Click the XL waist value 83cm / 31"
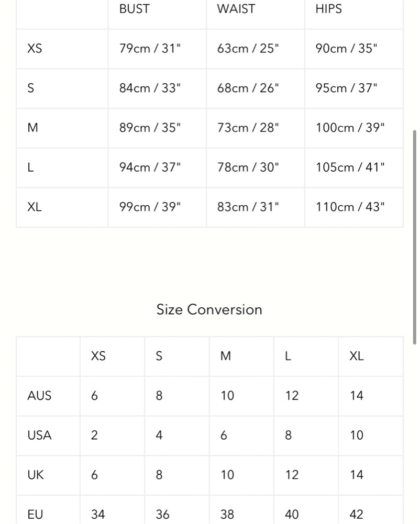Screen dimensions: 420x524 click(x=248, y=207)
